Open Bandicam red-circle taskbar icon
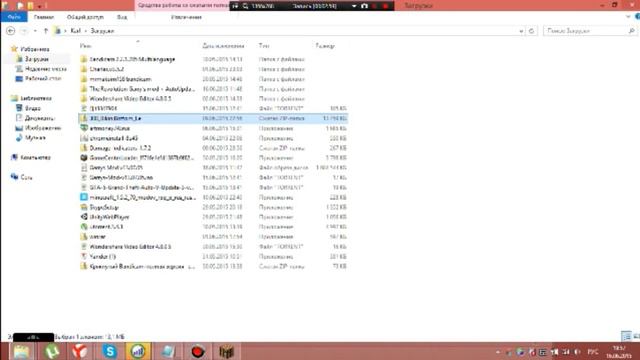This screenshot has width=640, height=360. click(x=198, y=351)
